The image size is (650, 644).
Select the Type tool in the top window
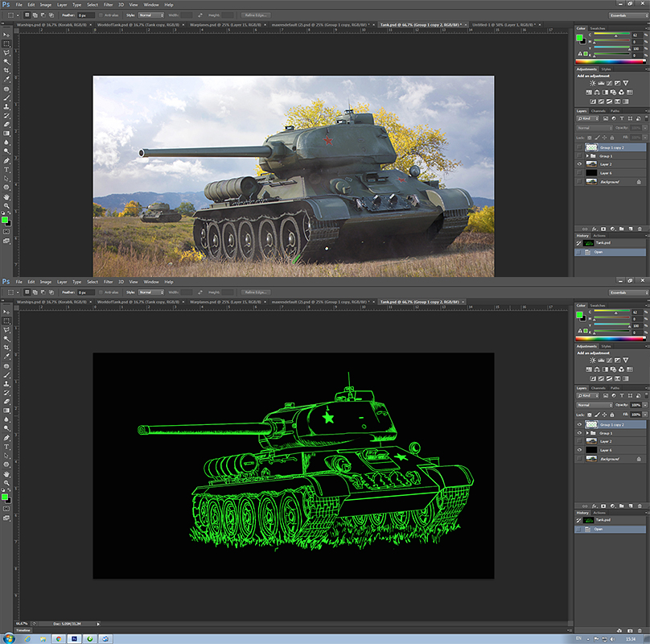point(6,170)
